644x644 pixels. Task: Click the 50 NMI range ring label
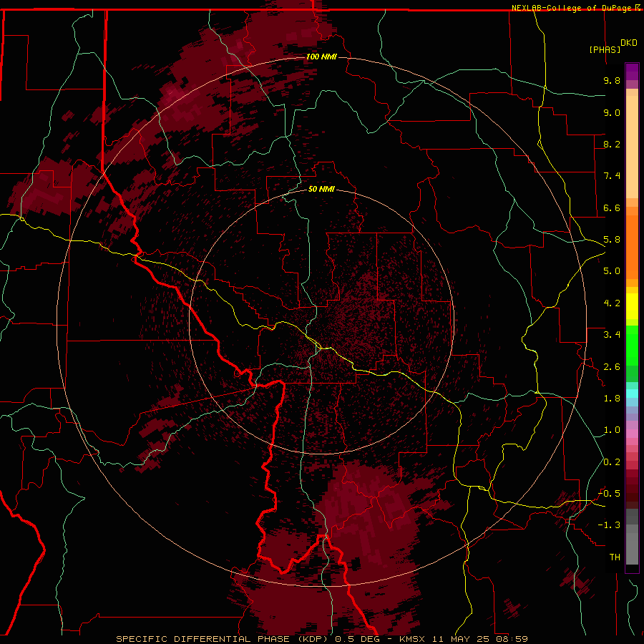click(321, 189)
